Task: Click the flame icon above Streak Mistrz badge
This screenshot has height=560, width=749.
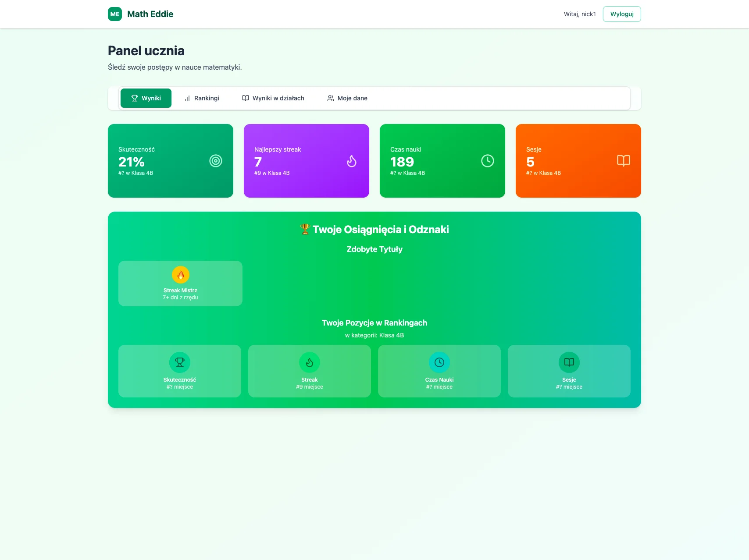Action: pyautogui.click(x=180, y=275)
